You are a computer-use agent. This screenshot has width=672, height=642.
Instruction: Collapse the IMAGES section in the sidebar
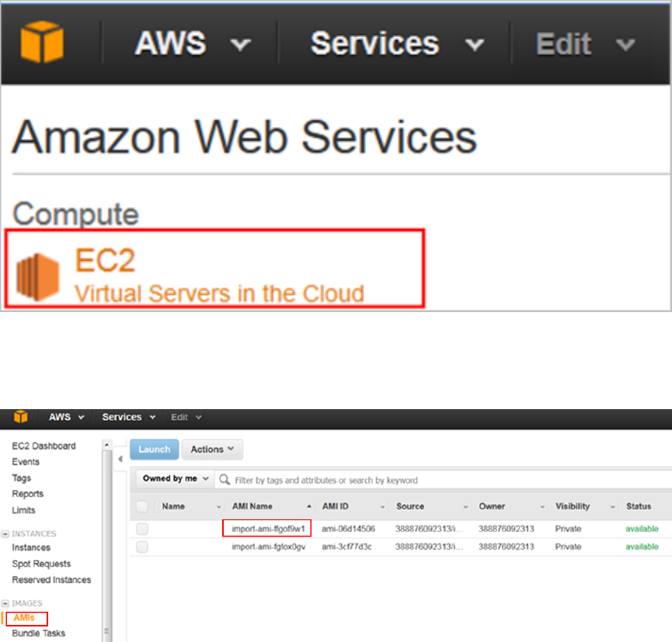5,603
